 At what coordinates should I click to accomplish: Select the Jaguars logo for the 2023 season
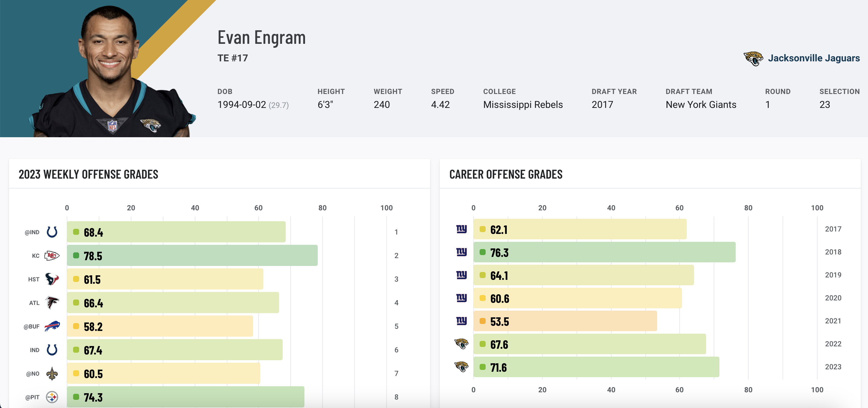[x=461, y=367]
